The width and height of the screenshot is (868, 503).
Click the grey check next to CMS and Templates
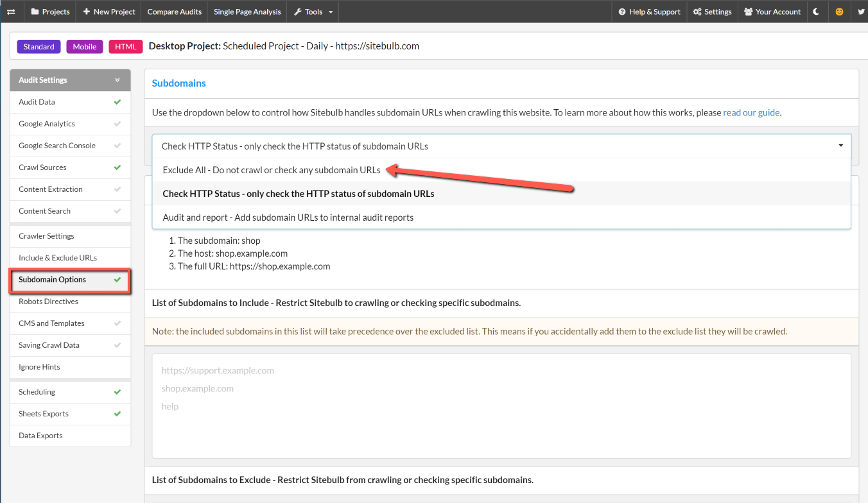(117, 323)
